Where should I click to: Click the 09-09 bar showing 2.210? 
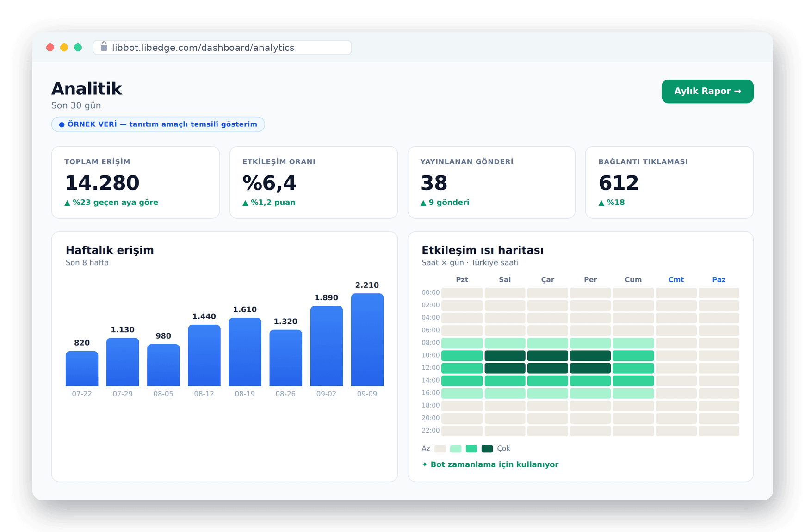[367, 340]
